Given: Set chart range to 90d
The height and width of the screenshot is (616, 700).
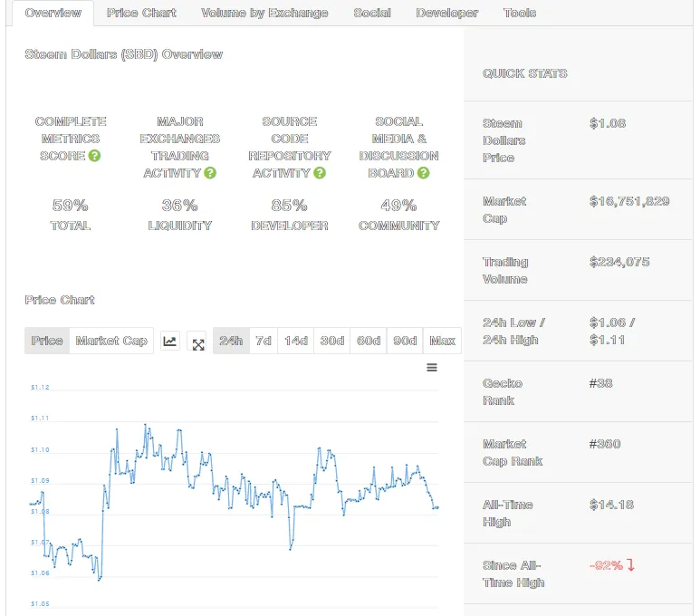Looking at the screenshot, I should pyautogui.click(x=405, y=341).
